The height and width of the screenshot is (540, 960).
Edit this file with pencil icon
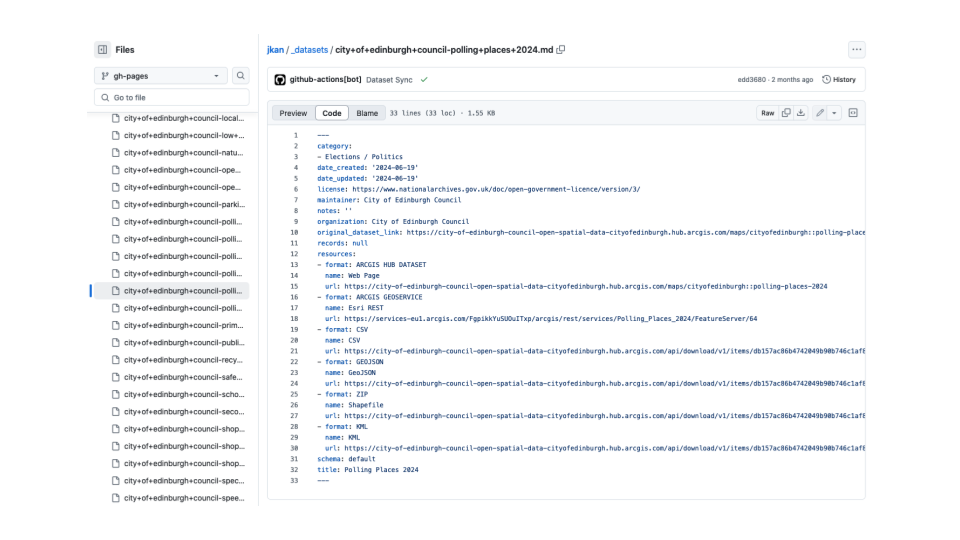(x=820, y=113)
